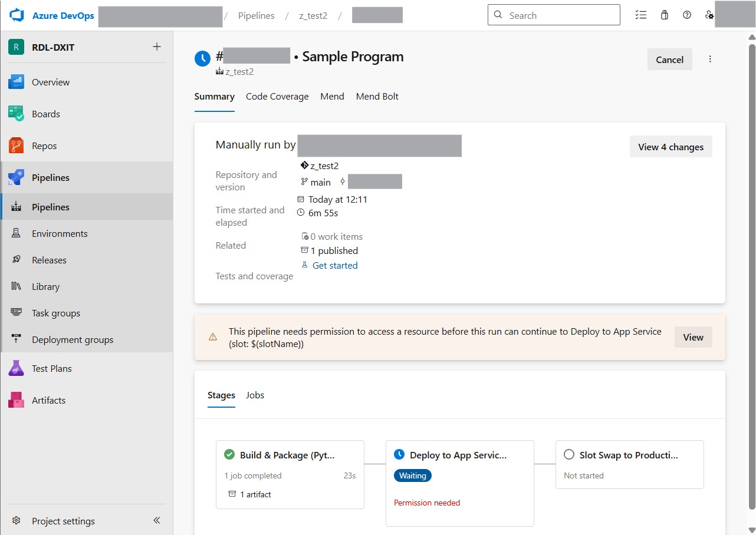Add new item with plus icon

157,47
